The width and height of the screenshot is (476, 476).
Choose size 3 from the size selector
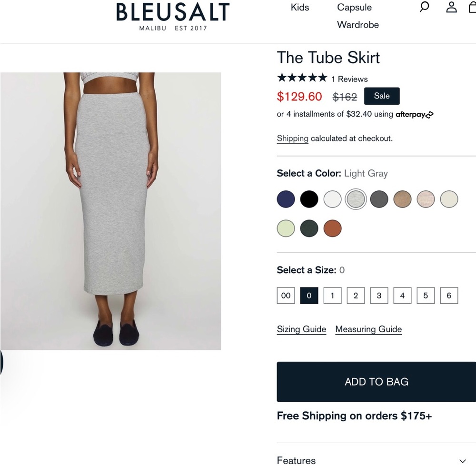[379, 295]
